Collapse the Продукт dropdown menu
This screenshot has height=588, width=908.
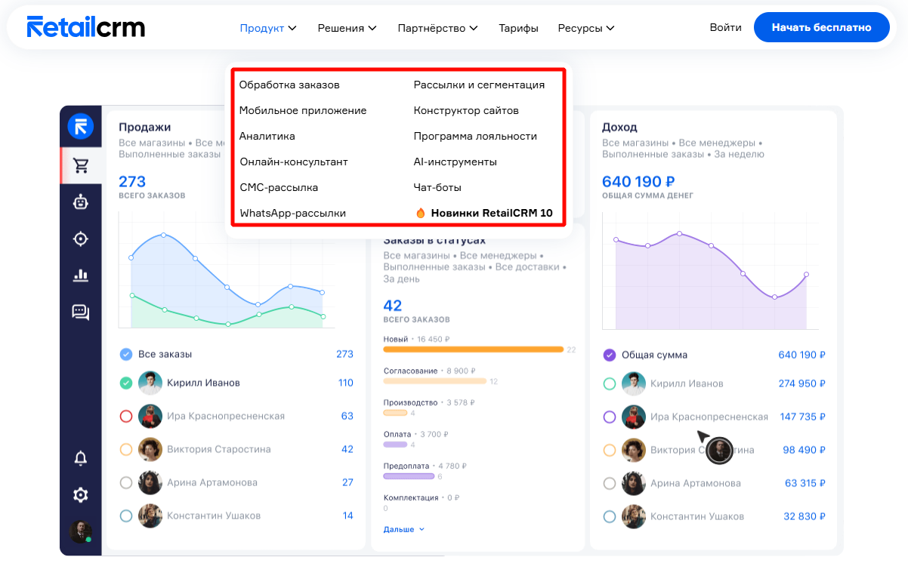coord(268,28)
